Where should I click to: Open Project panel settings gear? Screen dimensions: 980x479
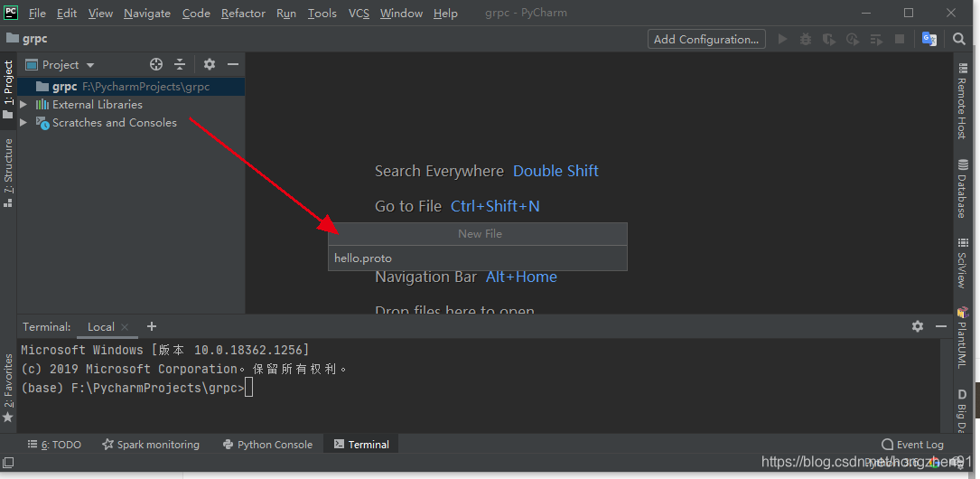[210, 64]
